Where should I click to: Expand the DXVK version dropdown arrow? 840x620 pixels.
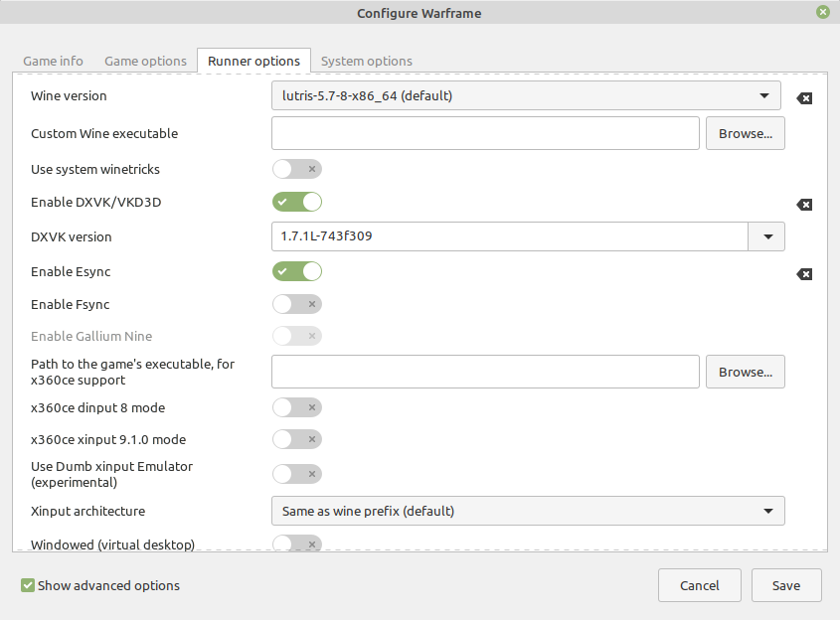click(x=767, y=236)
